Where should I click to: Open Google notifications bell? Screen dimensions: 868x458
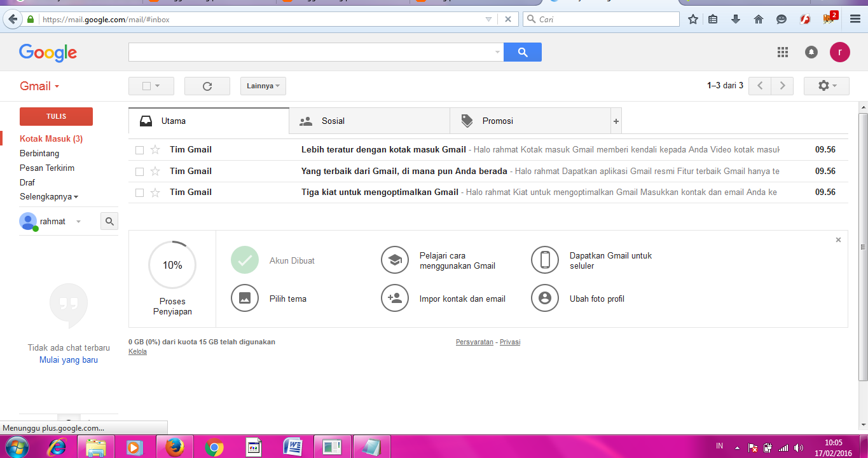(x=811, y=52)
